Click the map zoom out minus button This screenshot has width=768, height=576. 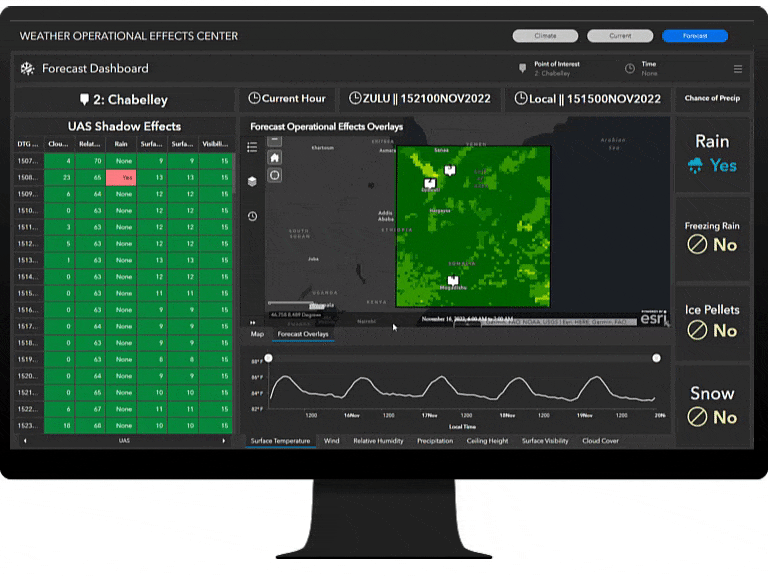coord(275,141)
